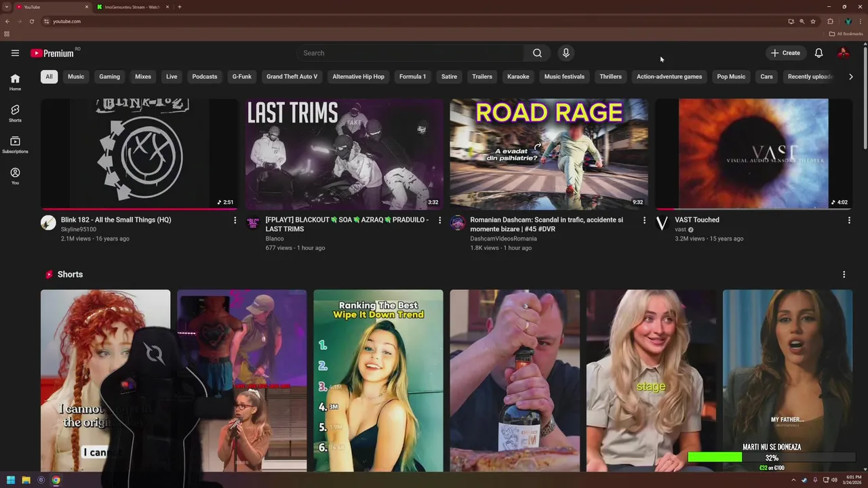The width and height of the screenshot is (868, 488).
Task: Reload the page in Chrome
Action: pos(31,21)
